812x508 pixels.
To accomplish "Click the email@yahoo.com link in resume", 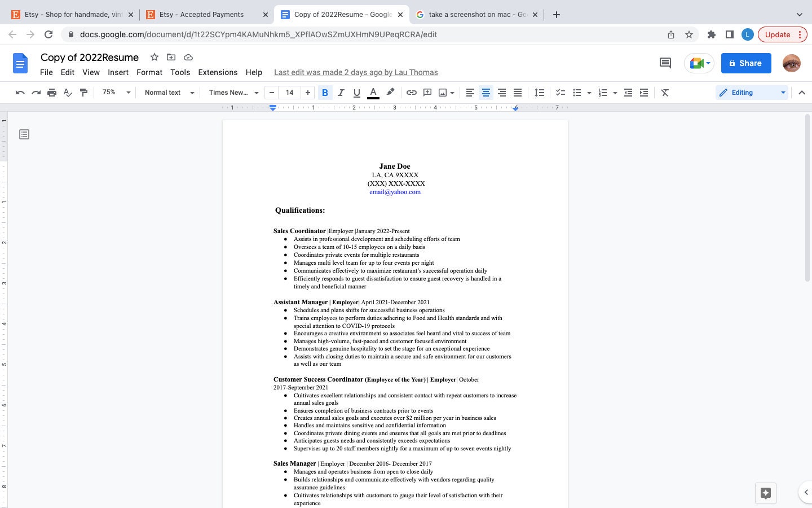I will pyautogui.click(x=395, y=192).
